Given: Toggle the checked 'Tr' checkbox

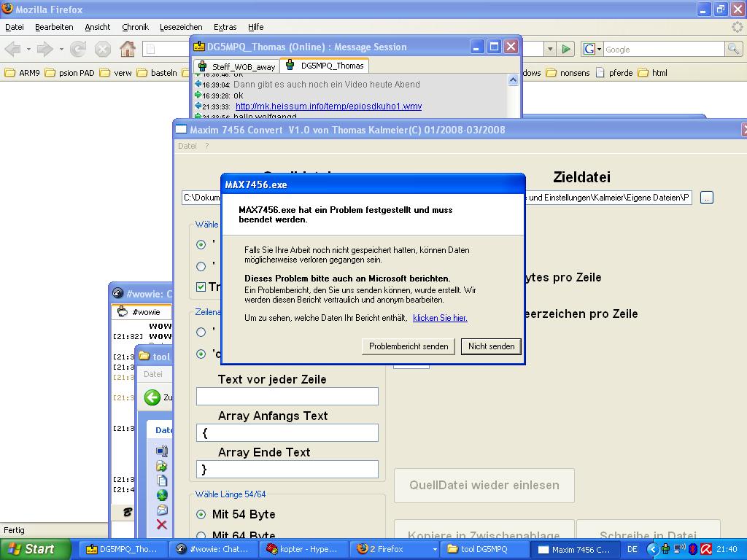Looking at the screenshot, I should pyautogui.click(x=201, y=287).
